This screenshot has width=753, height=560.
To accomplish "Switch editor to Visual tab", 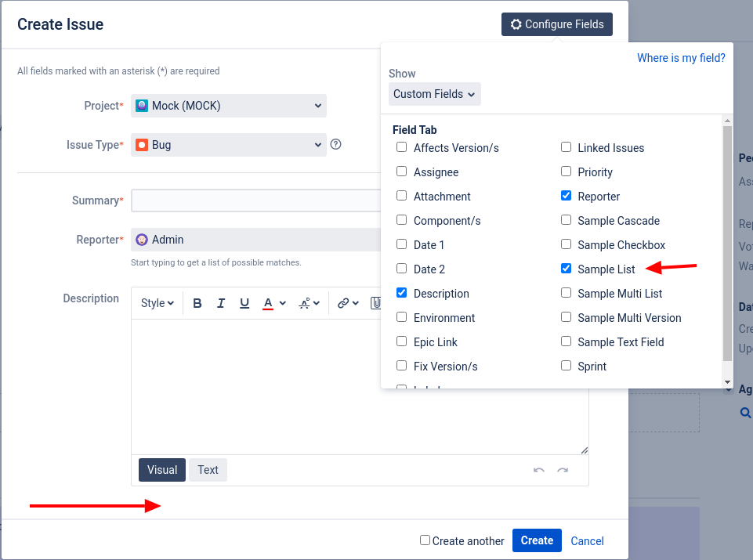I will 162,470.
